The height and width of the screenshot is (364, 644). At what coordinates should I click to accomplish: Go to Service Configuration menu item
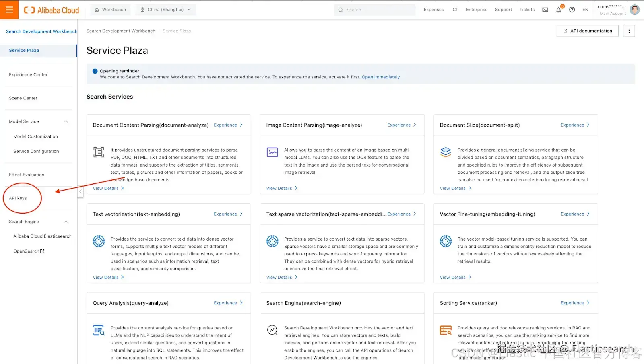pos(36,151)
